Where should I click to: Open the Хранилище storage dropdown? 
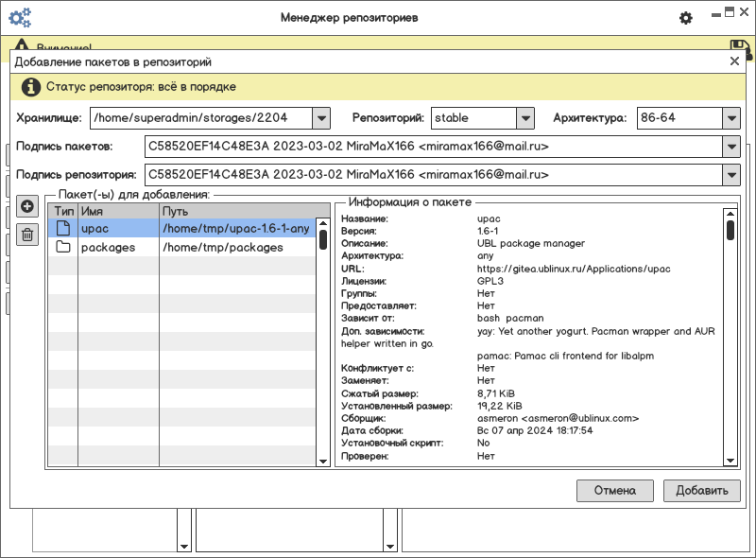[x=320, y=118]
